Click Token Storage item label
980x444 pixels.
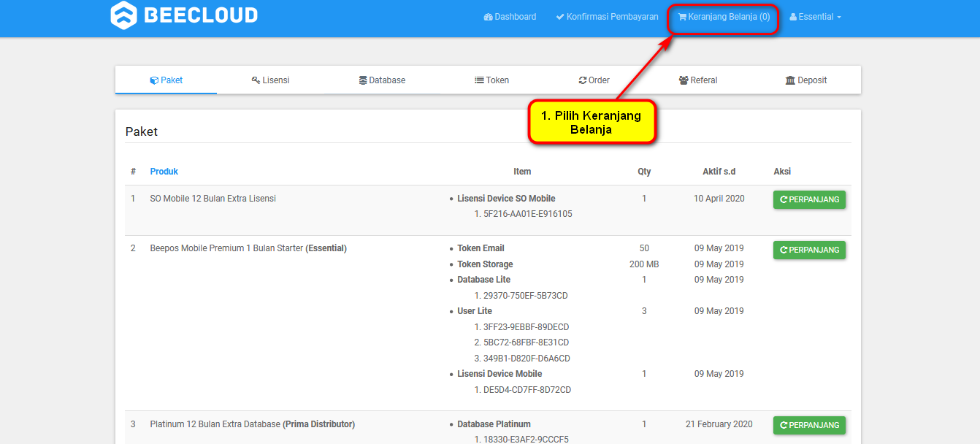point(486,264)
